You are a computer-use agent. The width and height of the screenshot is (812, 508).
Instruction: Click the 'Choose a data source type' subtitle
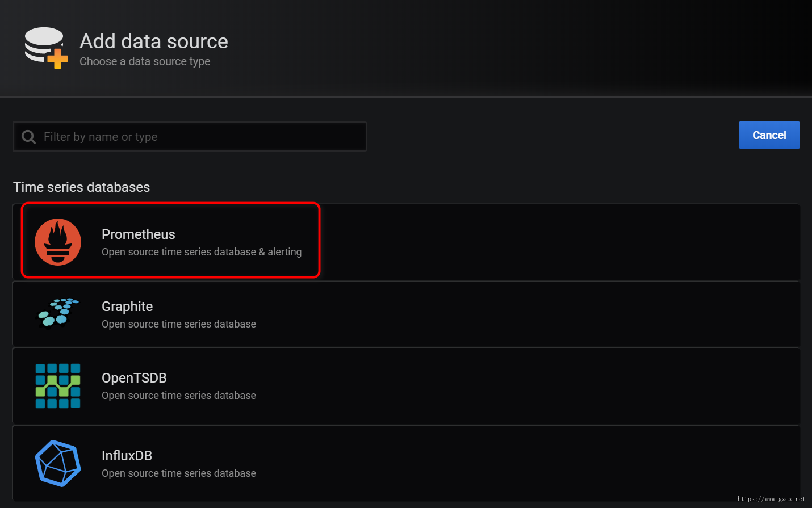click(145, 61)
